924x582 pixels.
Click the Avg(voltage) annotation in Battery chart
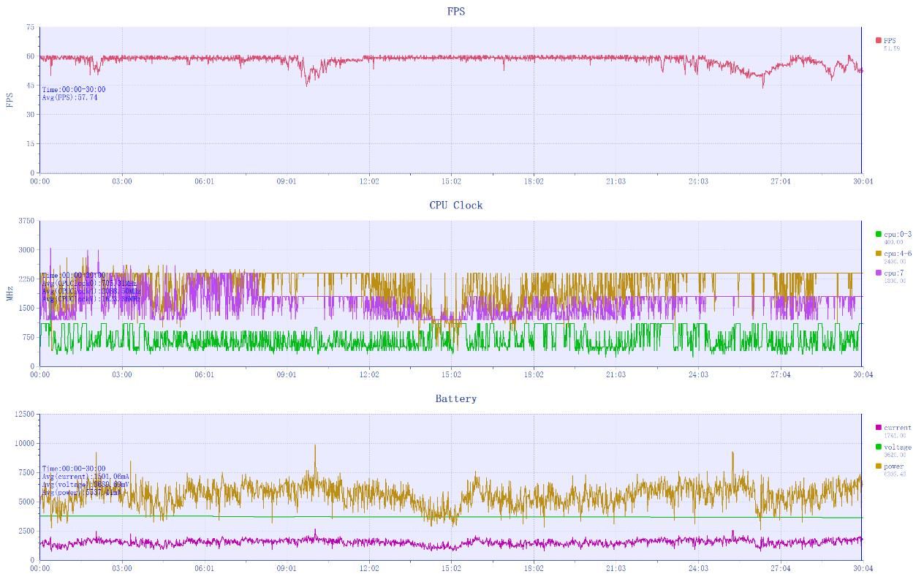[x=86, y=484]
